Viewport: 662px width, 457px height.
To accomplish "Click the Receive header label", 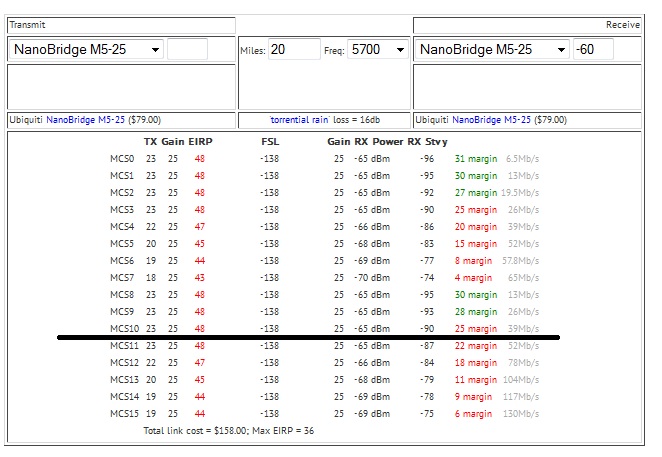I will click(623, 25).
